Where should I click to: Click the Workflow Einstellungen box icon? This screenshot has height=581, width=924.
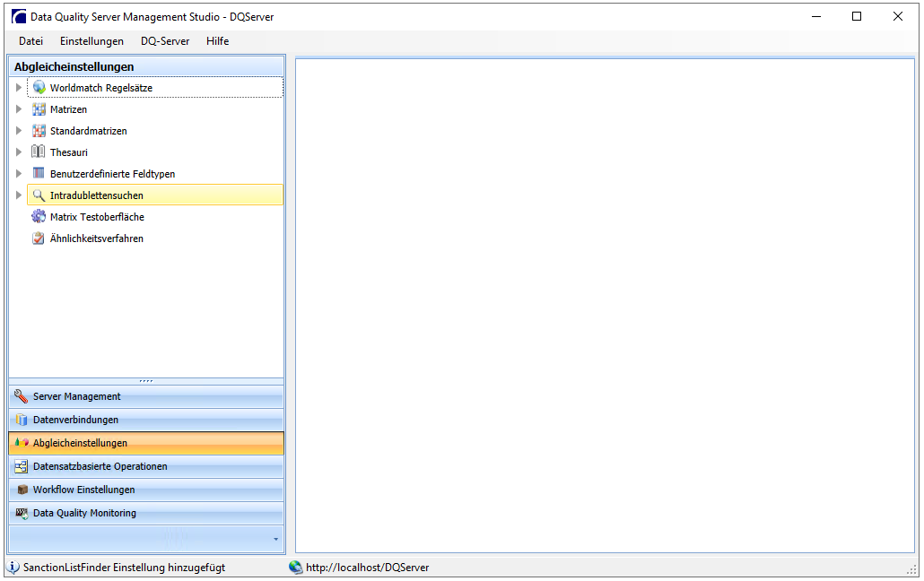click(22, 490)
